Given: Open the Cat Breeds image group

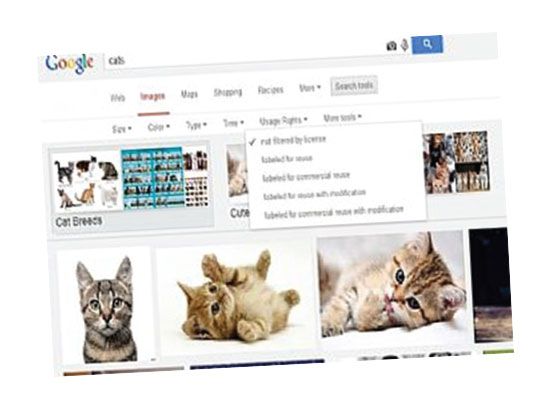Looking at the screenshot, I should (x=130, y=188).
